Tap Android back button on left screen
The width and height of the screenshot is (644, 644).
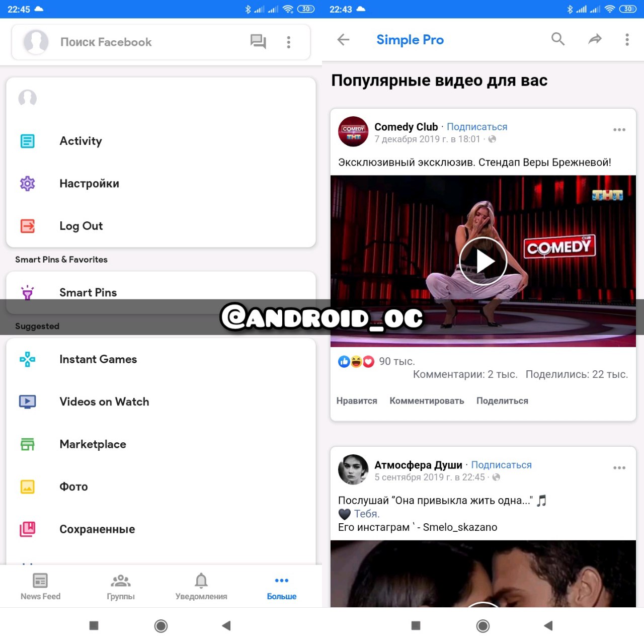pos(226,626)
